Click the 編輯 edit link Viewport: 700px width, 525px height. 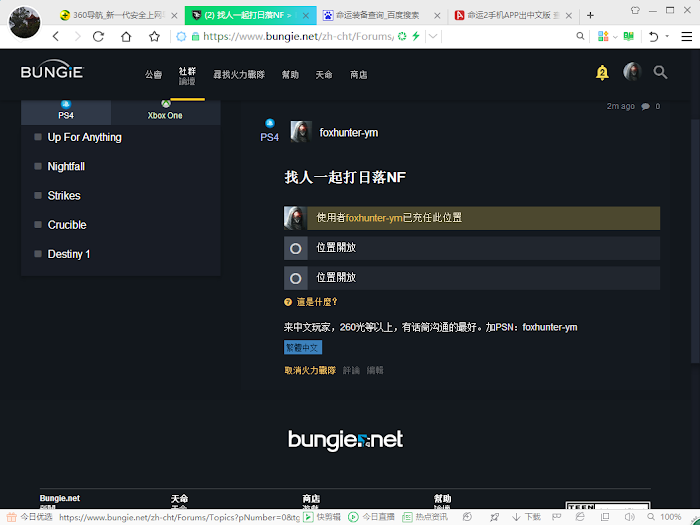[x=375, y=370]
